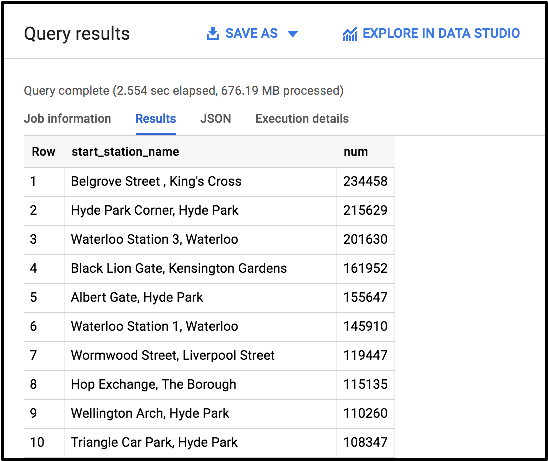Viewport: 548px width, 461px height.
Task: Select Triangle Car Park, Hyde Park cell
Action: [x=201, y=442]
